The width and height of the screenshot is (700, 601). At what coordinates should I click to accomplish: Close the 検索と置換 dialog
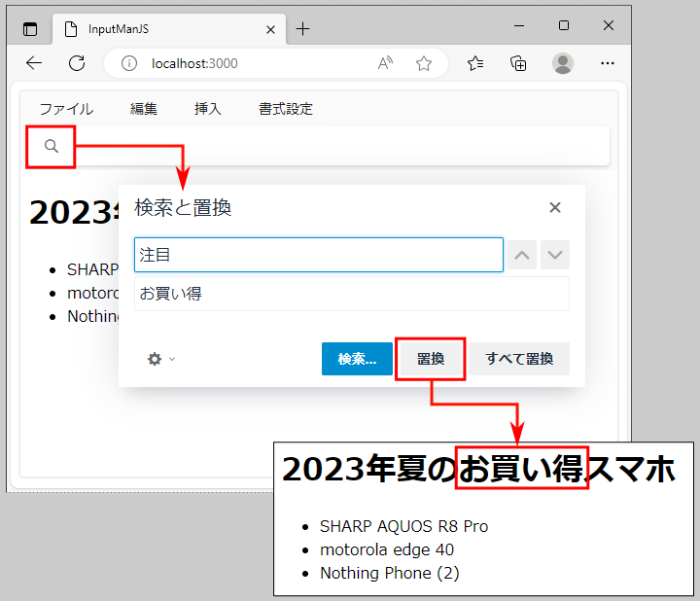coord(555,207)
